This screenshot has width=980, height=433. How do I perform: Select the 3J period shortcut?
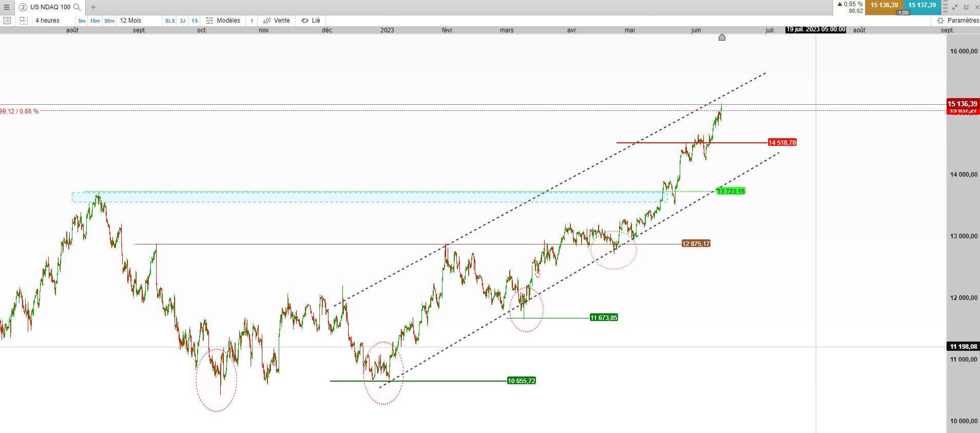[x=183, y=21]
